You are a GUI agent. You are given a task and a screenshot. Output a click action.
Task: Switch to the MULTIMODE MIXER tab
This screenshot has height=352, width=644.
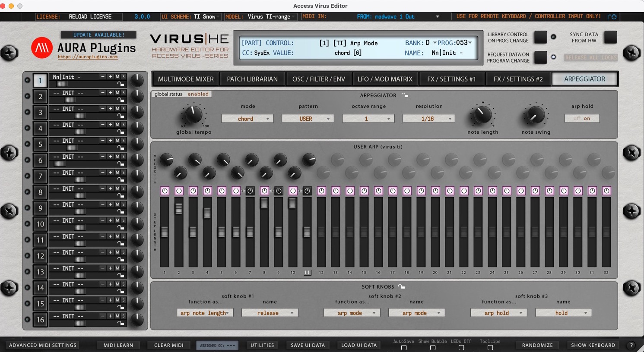tap(186, 79)
